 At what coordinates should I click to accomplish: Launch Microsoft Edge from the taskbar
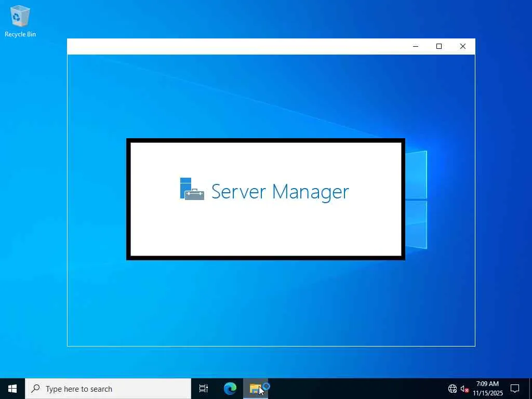pyautogui.click(x=230, y=389)
